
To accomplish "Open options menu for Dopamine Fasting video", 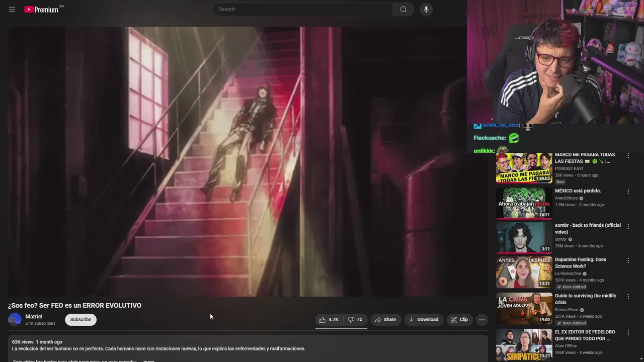I will pyautogui.click(x=628, y=260).
